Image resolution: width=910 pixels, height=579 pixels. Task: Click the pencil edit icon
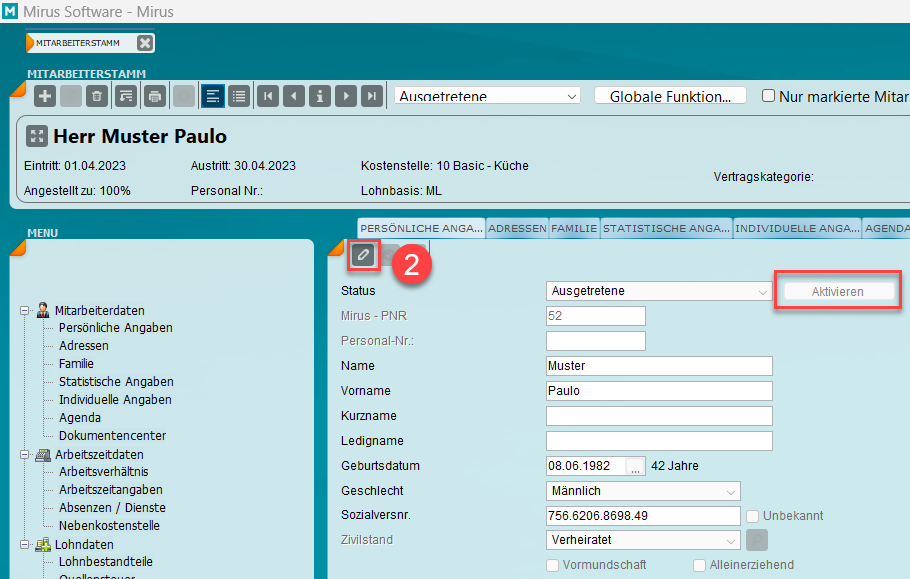point(363,256)
